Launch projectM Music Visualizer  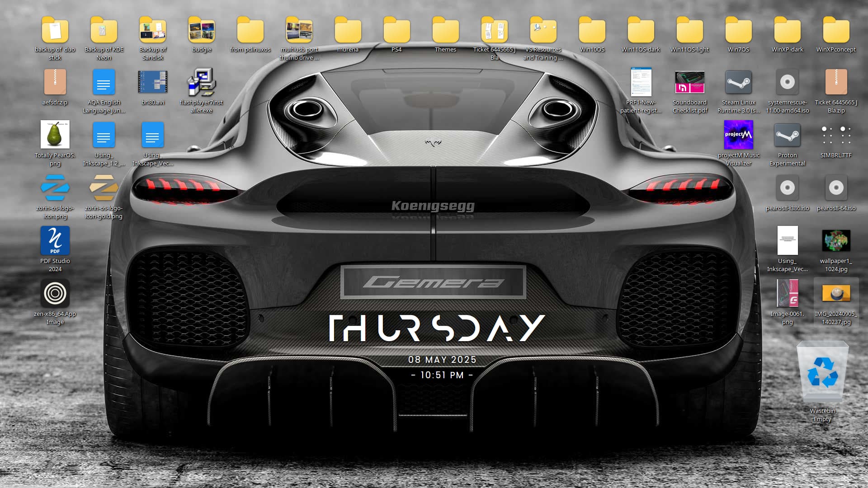tap(738, 135)
